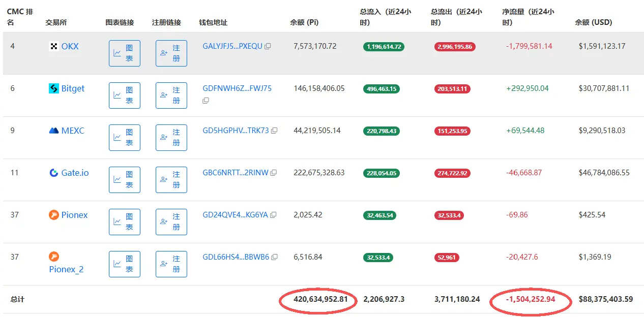This screenshot has width=644, height=318.
Task: Select Bitget net flow +292,950.04
Action: point(527,88)
